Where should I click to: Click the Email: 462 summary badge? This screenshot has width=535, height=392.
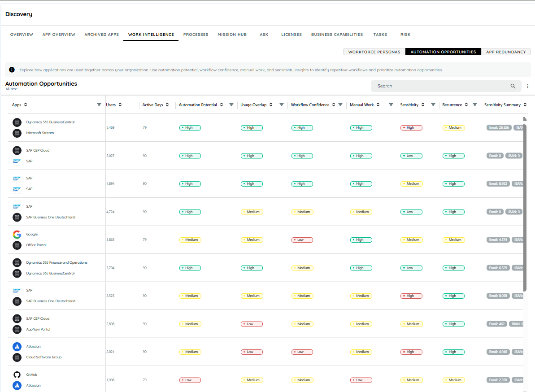pos(497,324)
